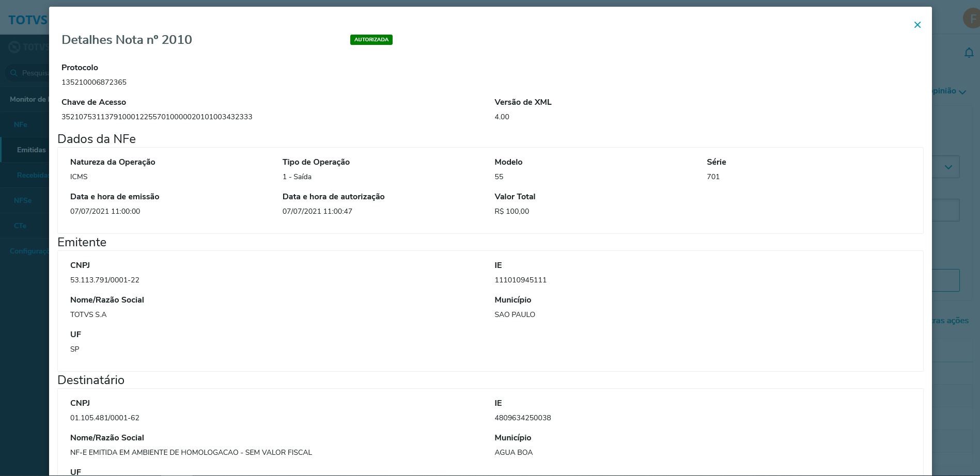This screenshot has width=980, height=476.
Task: Select NFe in the sidebar menu
Action: pyautogui.click(x=21, y=124)
